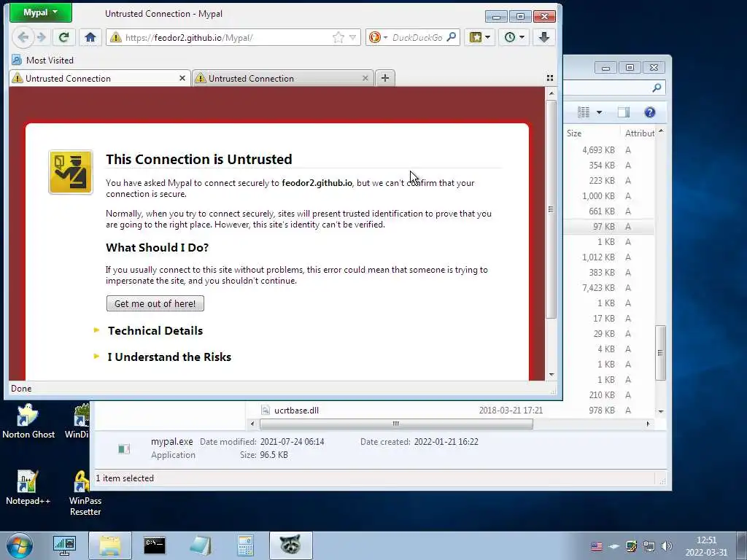Click Explorer horizontal scrollbar right arrow
747x560 pixels.
click(x=648, y=424)
